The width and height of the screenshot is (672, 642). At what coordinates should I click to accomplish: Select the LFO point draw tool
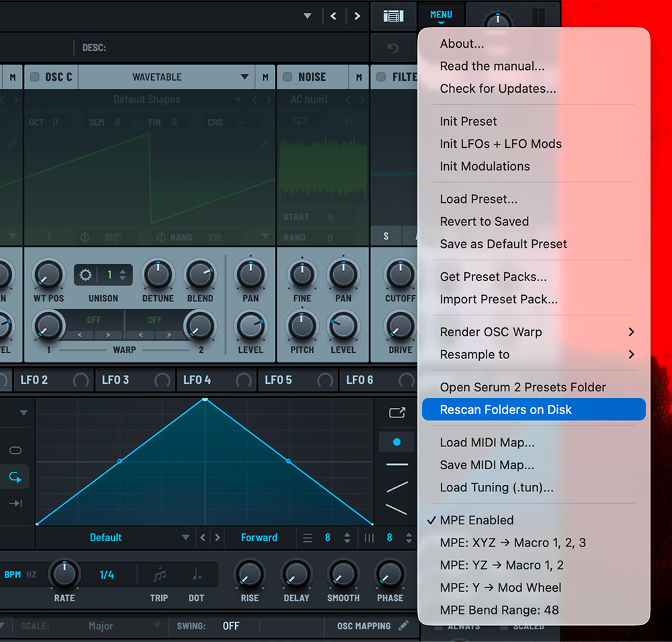pos(397,442)
